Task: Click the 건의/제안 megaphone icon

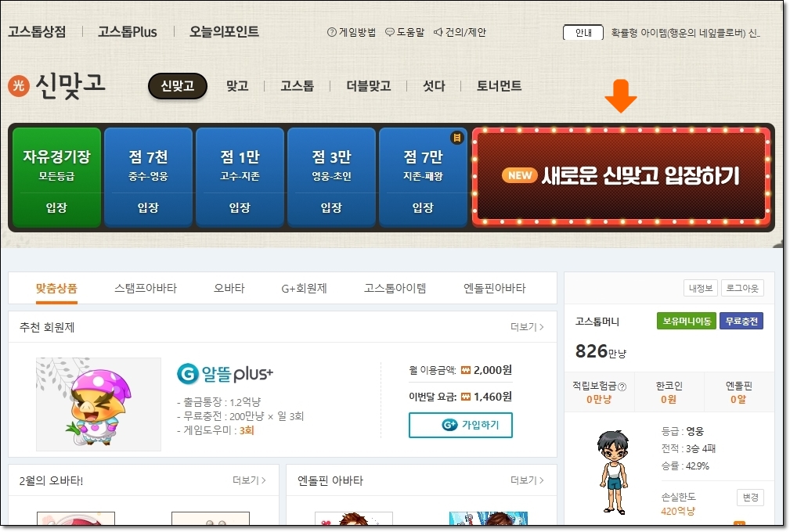Action: click(438, 32)
